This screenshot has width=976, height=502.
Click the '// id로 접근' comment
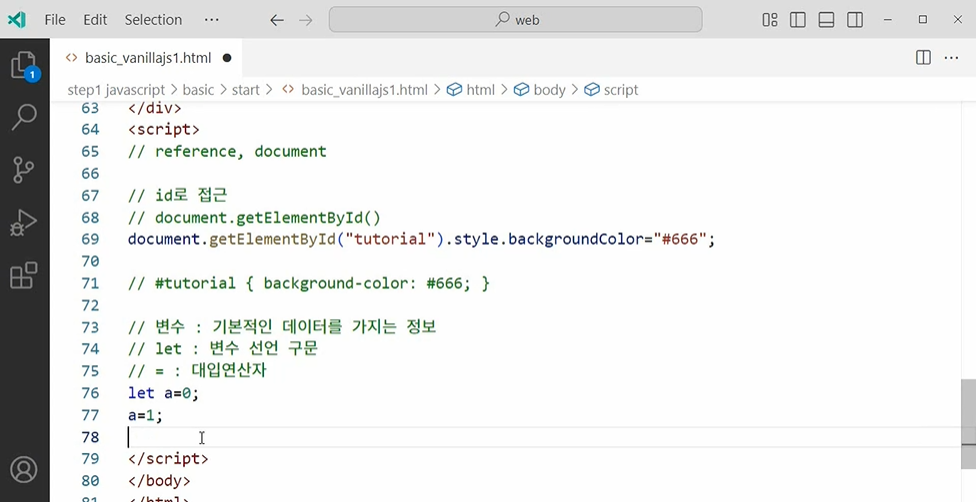177,196
